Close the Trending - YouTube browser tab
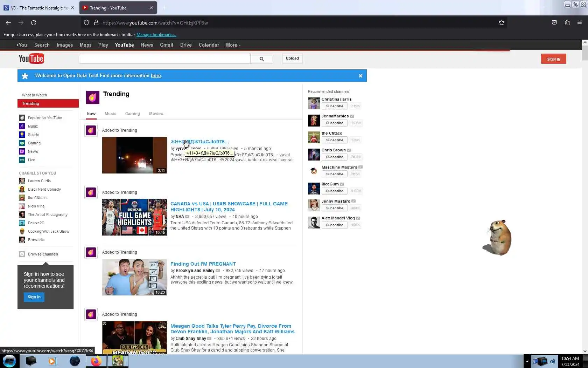Screen dimensions: 588x368 click(151, 8)
